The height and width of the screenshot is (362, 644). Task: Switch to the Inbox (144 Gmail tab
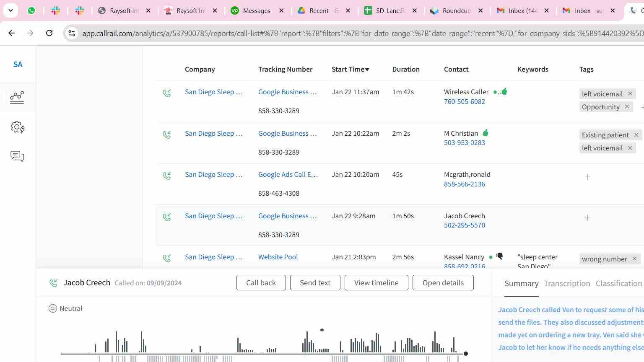click(523, 10)
